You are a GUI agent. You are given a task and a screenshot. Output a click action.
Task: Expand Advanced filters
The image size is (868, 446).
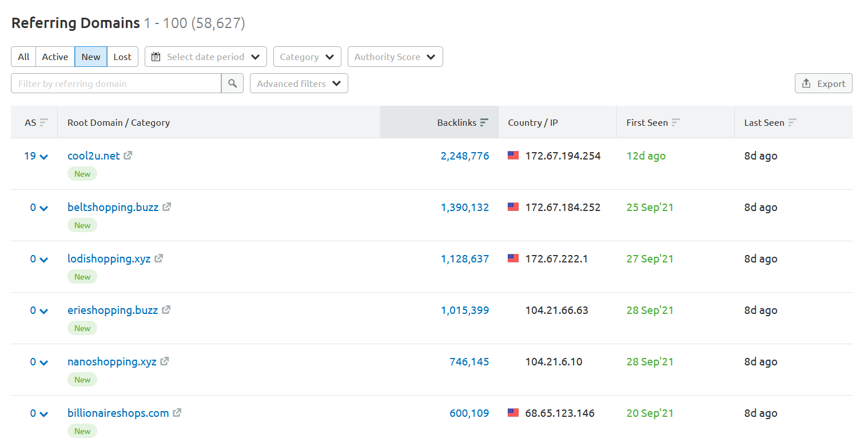pyautogui.click(x=299, y=83)
